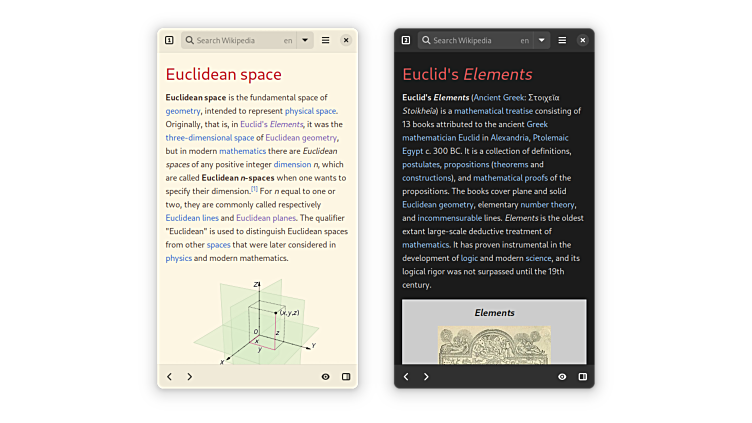
Task: Open the 'en' language selector in the dark window
Action: coord(524,40)
